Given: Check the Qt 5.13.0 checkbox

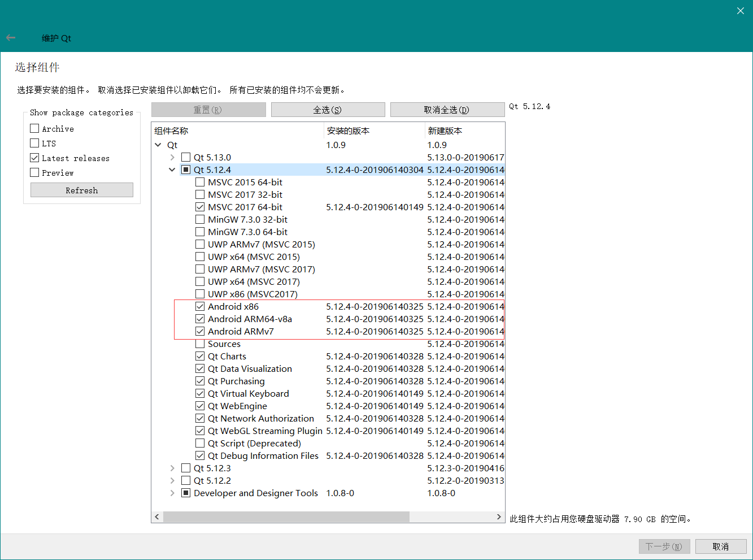Looking at the screenshot, I should [186, 157].
